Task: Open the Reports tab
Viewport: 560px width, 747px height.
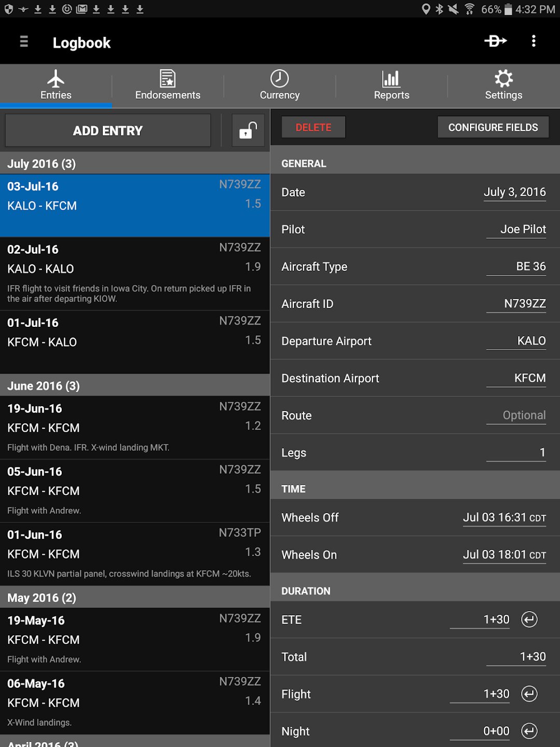Action: pyautogui.click(x=391, y=86)
